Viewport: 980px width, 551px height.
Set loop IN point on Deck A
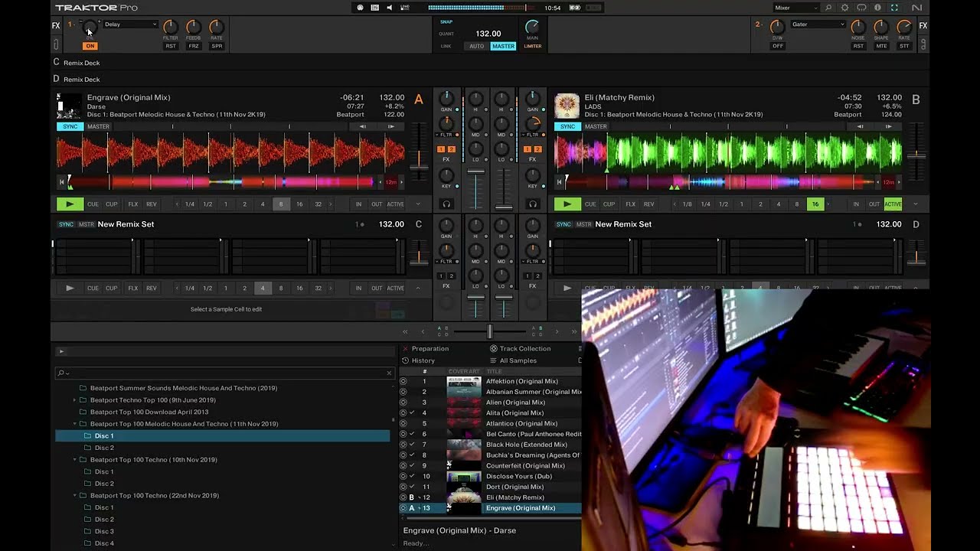(358, 204)
